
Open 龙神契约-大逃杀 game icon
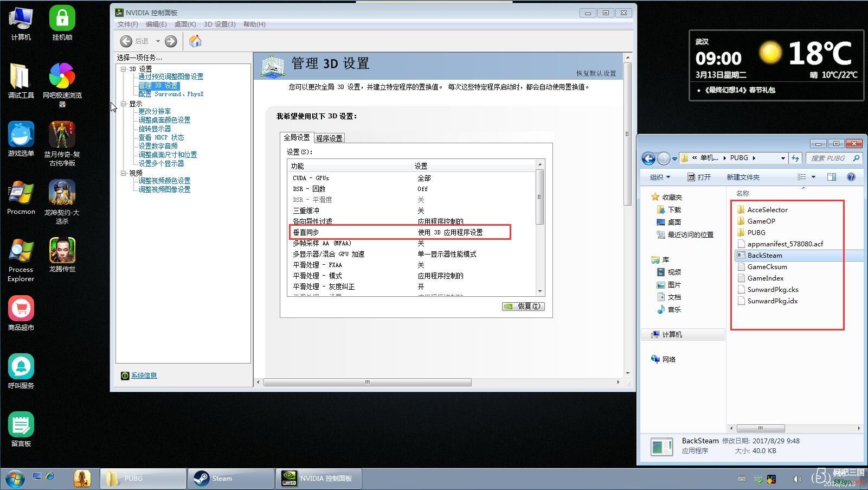[62, 202]
